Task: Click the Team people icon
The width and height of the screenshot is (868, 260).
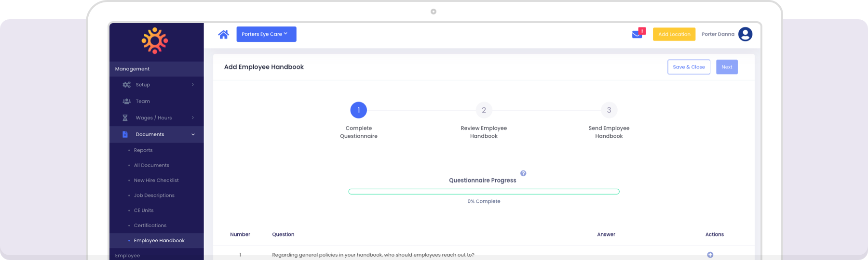Action: pos(126,101)
